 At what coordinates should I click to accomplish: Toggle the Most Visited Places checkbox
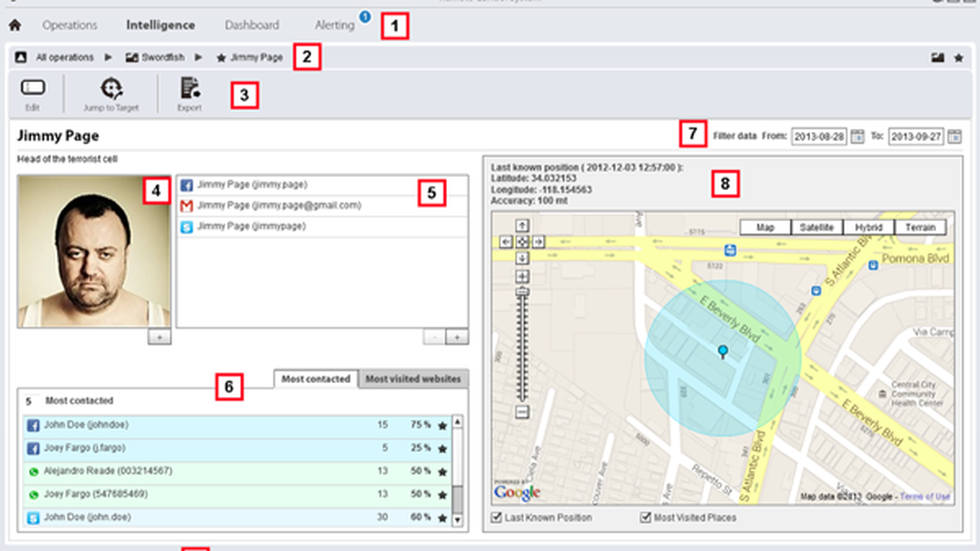tap(645, 518)
